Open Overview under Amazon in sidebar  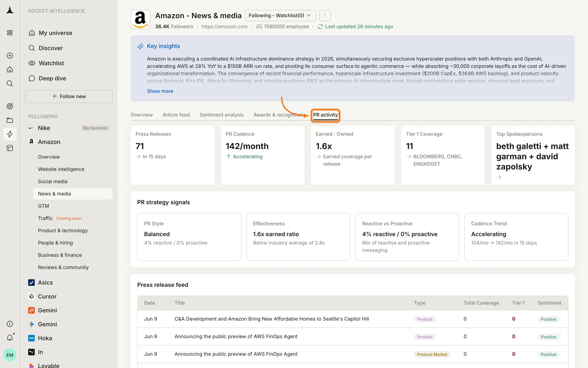tap(49, 157)
